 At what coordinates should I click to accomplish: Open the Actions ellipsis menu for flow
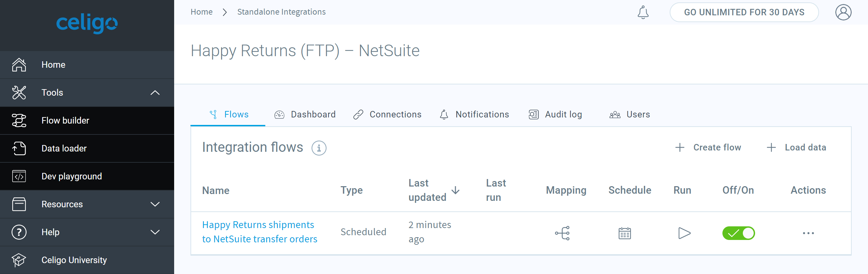(x=808, y=233)
